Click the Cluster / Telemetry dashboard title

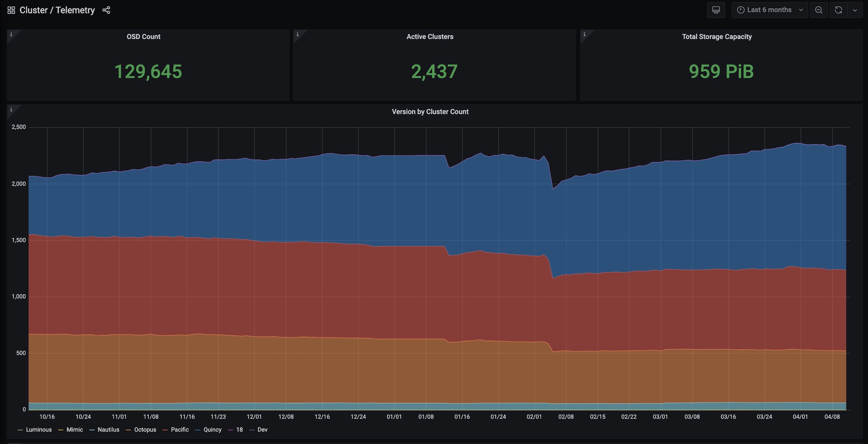(57, 10)
